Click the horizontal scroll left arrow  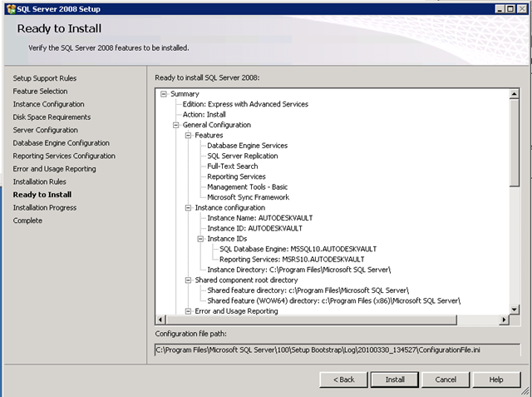160,320
